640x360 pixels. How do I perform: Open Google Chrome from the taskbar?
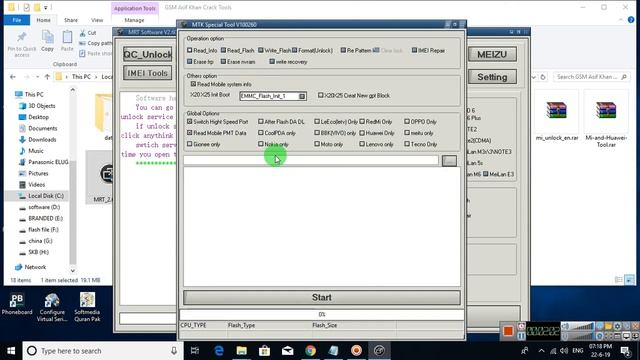pos(311,351)
